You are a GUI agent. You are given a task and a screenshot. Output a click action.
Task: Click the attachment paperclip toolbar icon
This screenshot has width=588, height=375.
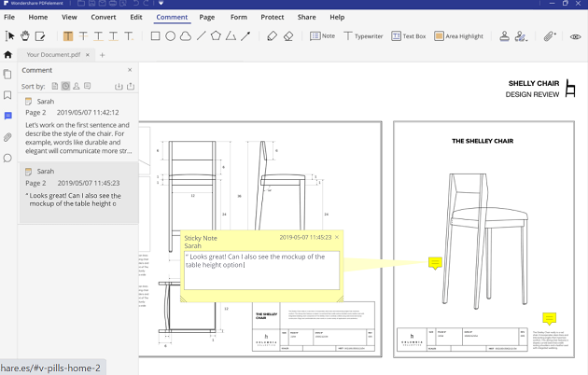click(x=550, y=36)
